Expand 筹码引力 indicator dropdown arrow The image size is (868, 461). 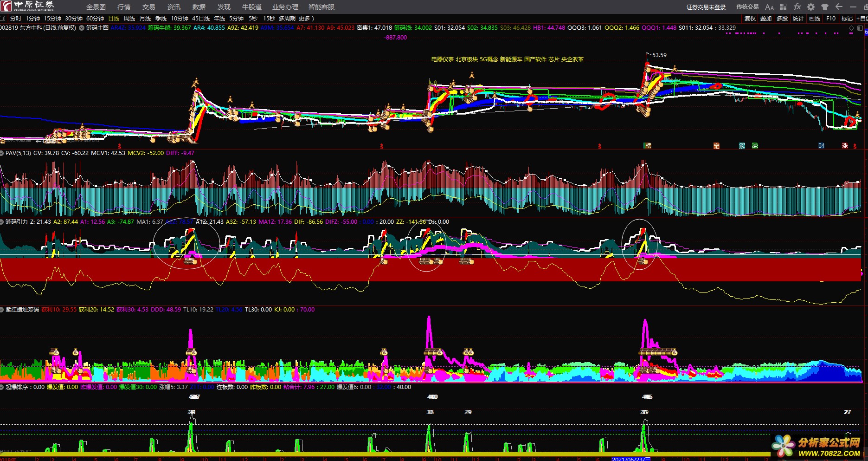point(2,222)
